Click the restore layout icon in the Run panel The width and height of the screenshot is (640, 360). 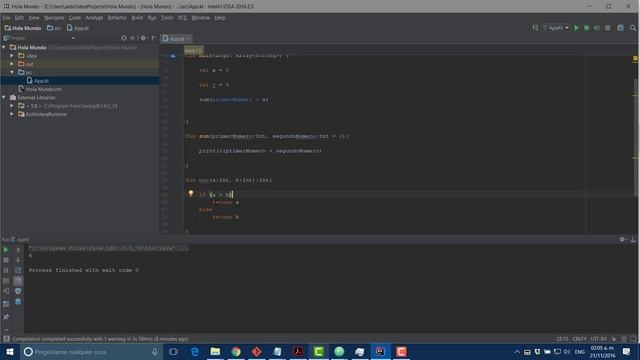click(6, 304)
